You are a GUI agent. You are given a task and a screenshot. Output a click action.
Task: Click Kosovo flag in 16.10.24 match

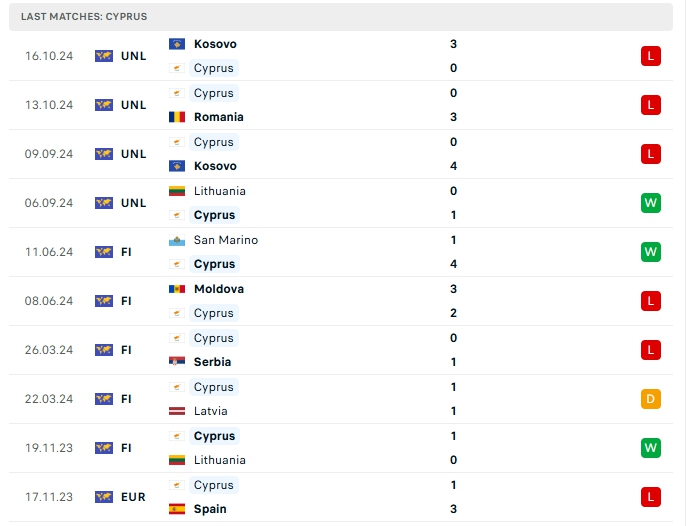177,44
